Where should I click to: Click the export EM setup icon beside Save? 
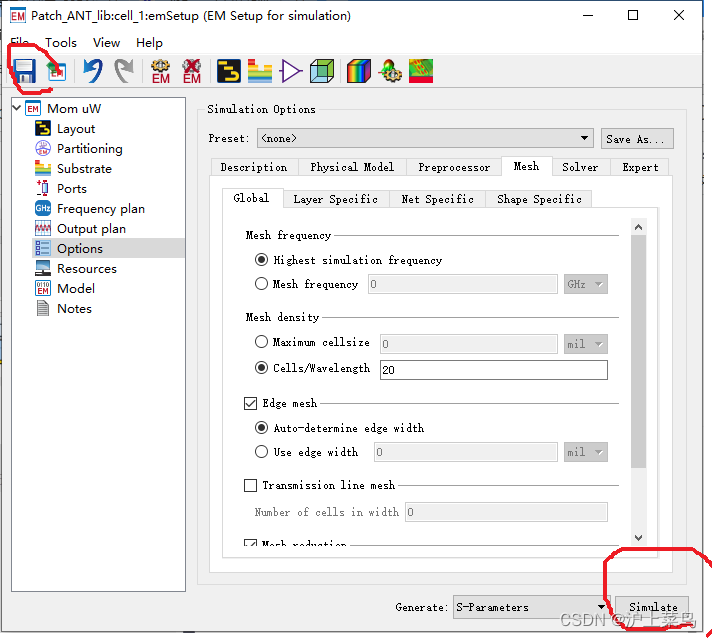(x=57, y=71)
